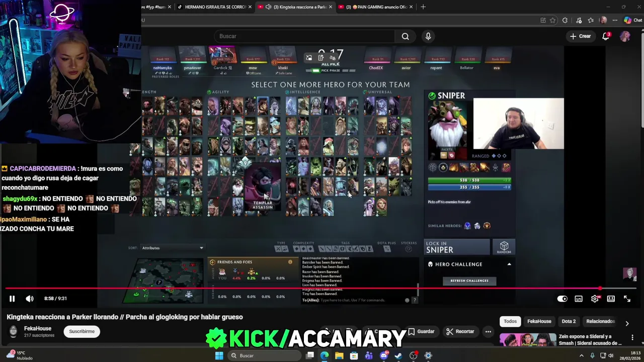Screen dimensions: 644x362
Task: Open the YouTube account avatar menu
Action: pyautogui.click(x=625, y=36)
